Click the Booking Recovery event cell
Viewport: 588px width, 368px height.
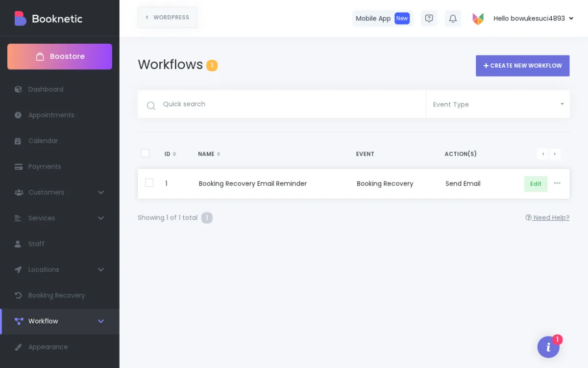(x=385, y=184)
